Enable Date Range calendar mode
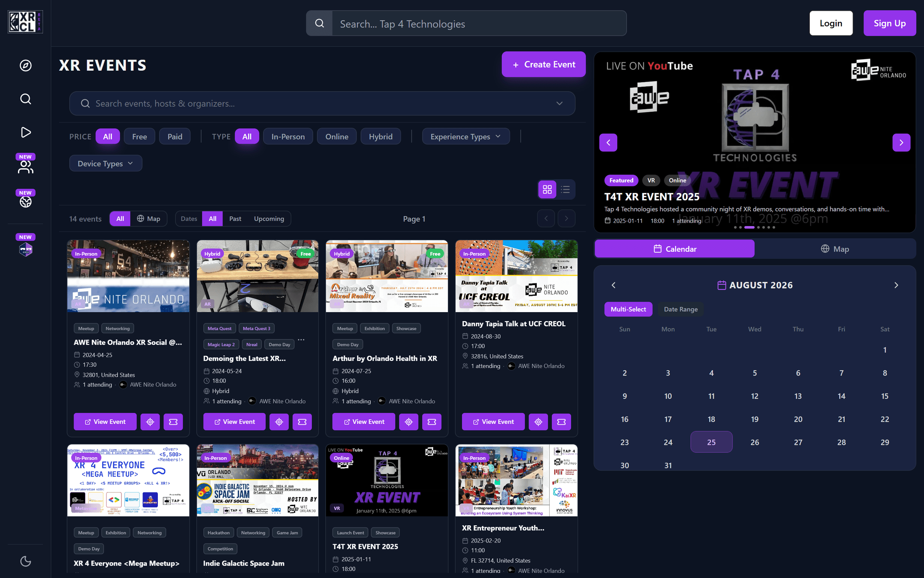This screenshot has height=578, width=924. coord(681,309)
